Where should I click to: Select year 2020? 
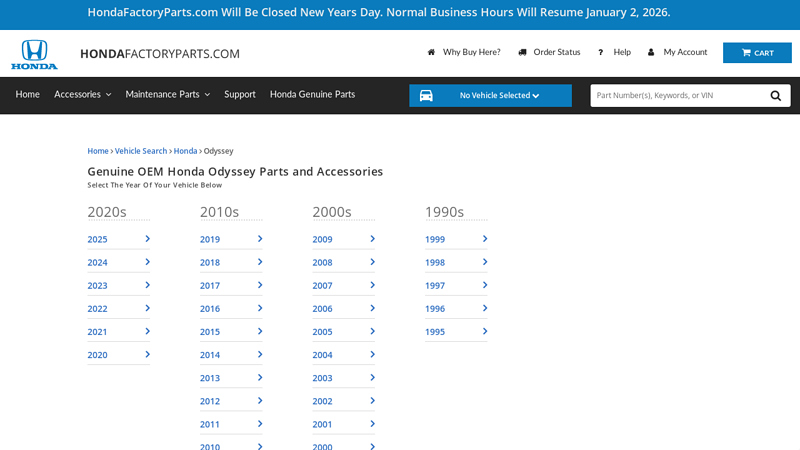(x=97, y=355)
